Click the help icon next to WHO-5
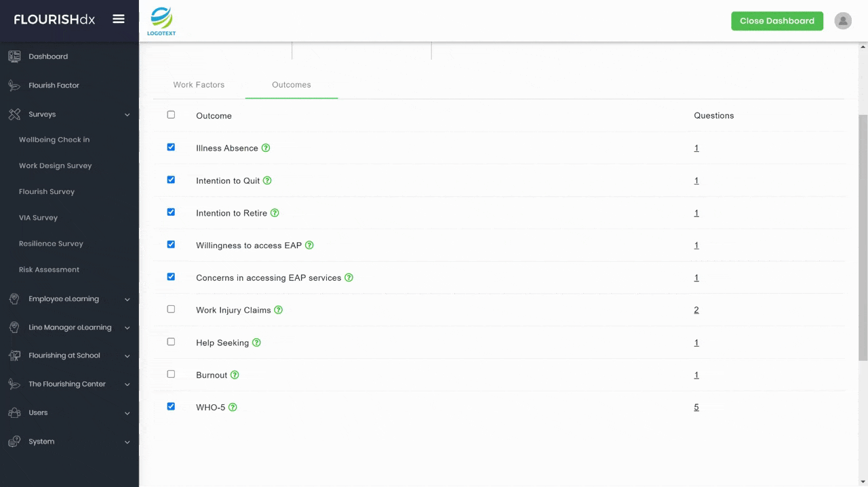This screenshot has width=868, height=487. (233, 407)
